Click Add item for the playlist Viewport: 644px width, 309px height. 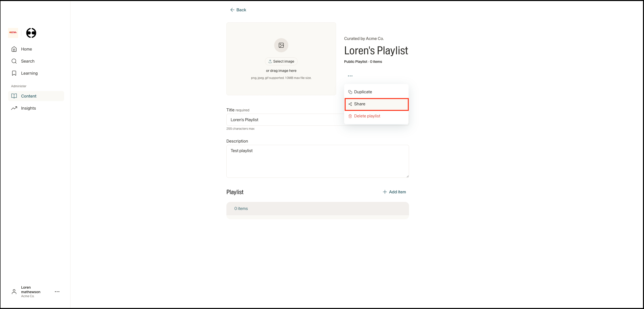pyautogui.click(x=394, y=192)
